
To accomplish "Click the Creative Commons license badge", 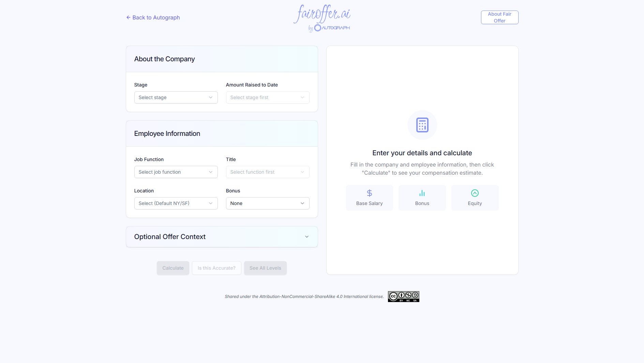I will 403,297.
